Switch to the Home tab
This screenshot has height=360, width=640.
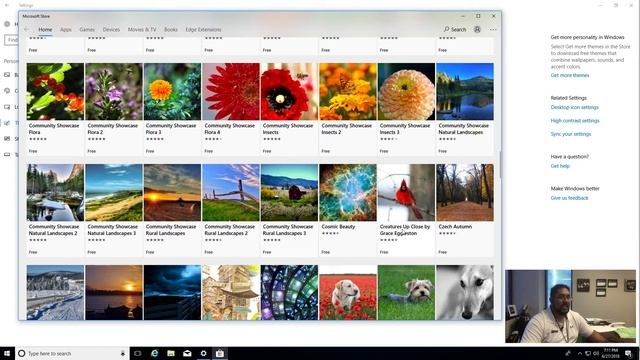(x=45, y=29)
